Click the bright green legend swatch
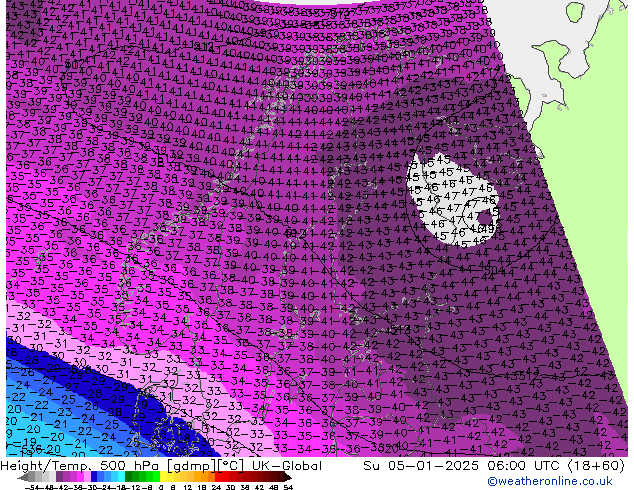634x490 pixels. coord(156,477)
